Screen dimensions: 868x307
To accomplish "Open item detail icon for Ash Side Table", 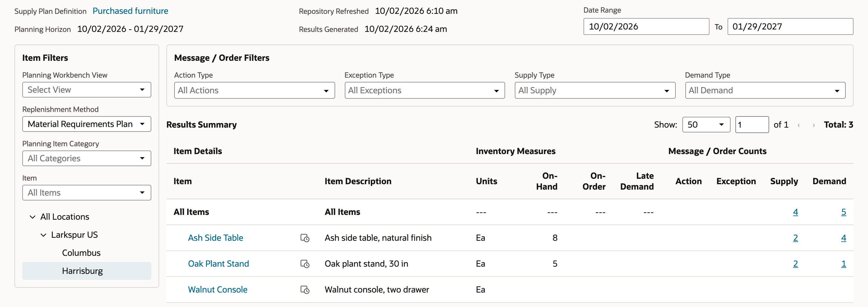I will [305, 238].
